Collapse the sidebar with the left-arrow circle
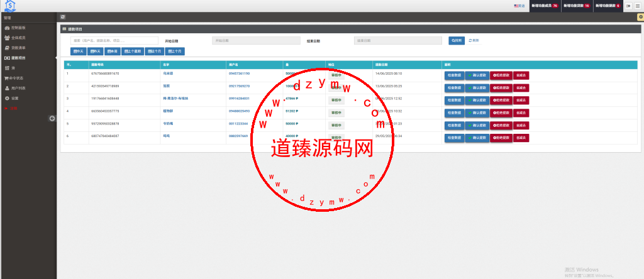Screen dimensions: 644x279 (53, 118)
